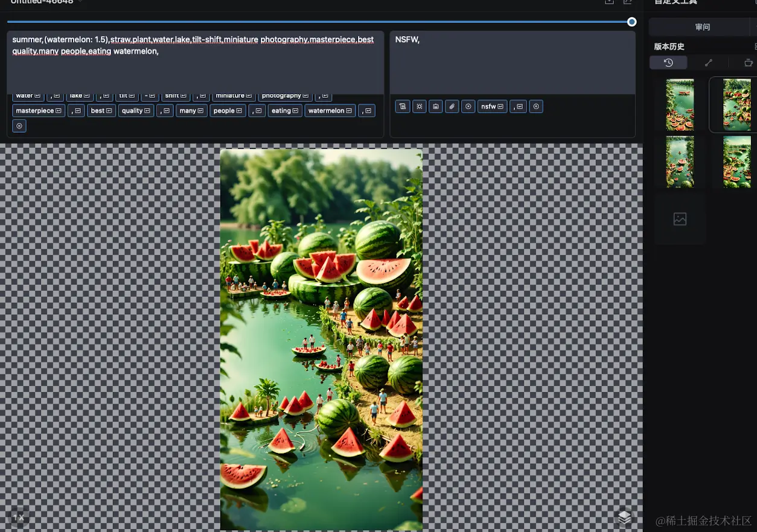Click the comma chip after watermelon tag
The image size is (757, 532).
coord(366,111)
